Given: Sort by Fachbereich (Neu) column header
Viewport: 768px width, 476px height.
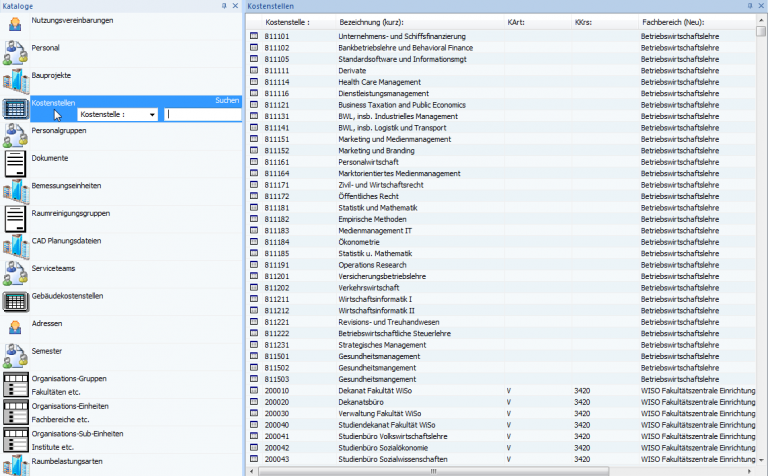Looking at the screenshot, I should pos(673,22).
